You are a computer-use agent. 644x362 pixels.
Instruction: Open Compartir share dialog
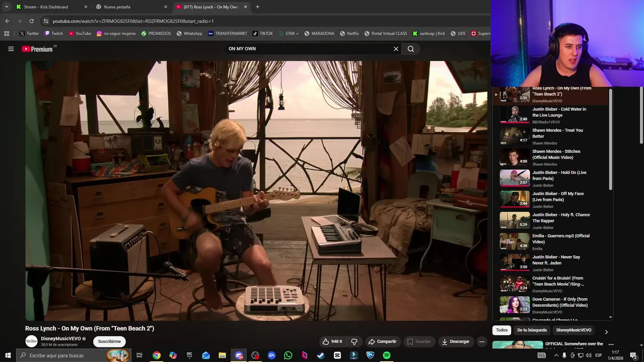pyautogui.click(x=382, y=341)
